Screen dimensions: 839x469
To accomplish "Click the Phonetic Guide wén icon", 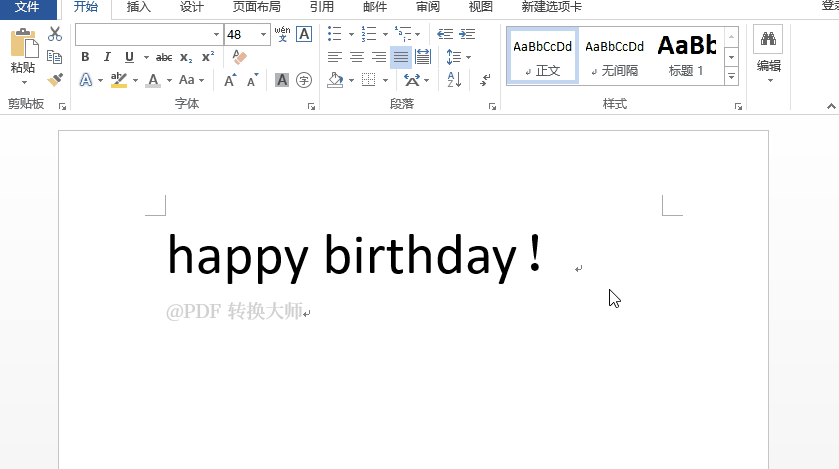I will (x=283, y=34).
